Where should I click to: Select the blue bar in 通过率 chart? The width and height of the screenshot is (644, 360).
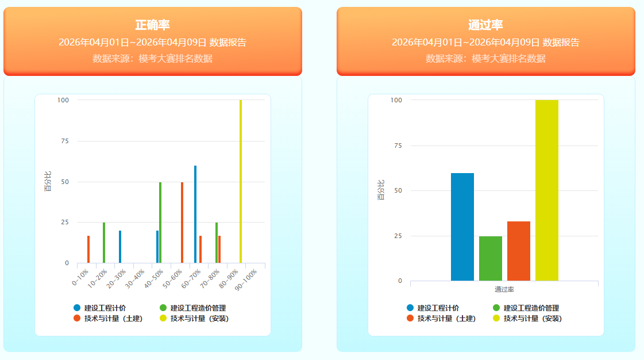(462, 227)
